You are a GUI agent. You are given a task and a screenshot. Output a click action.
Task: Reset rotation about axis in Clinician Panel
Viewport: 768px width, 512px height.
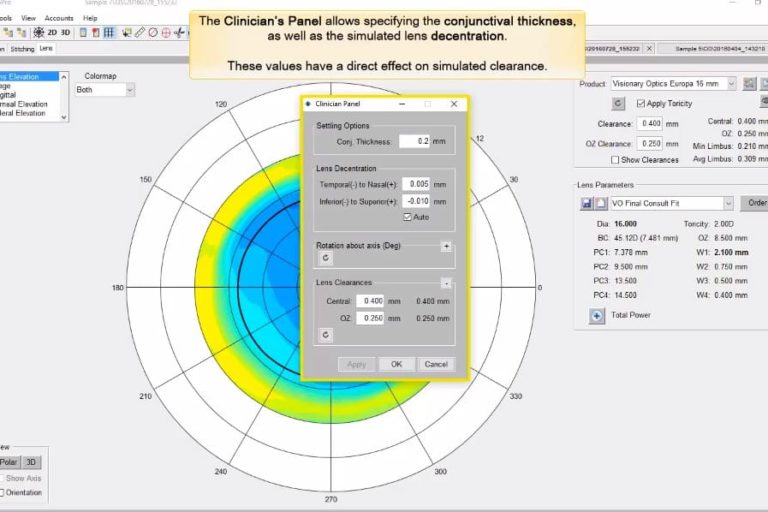point(324,257)
